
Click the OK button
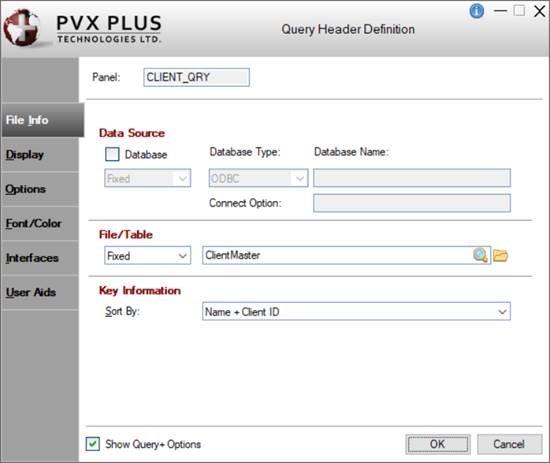(x=438, y=444)
